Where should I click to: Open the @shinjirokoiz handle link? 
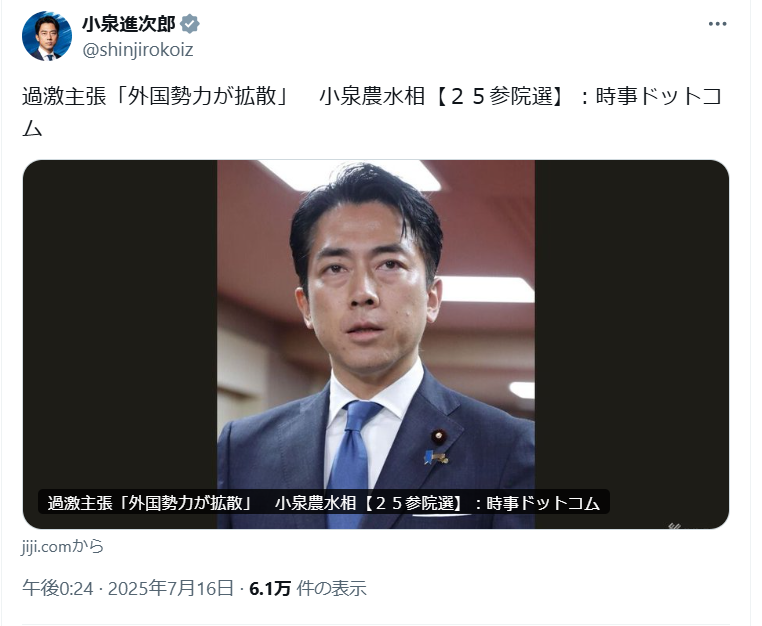point(138,50)
